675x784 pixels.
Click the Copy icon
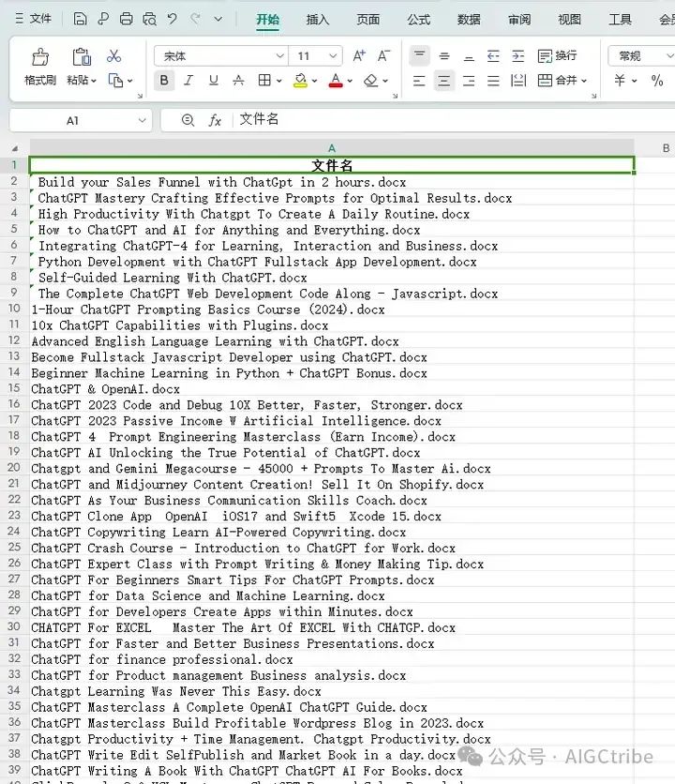(x=115, y=81)
